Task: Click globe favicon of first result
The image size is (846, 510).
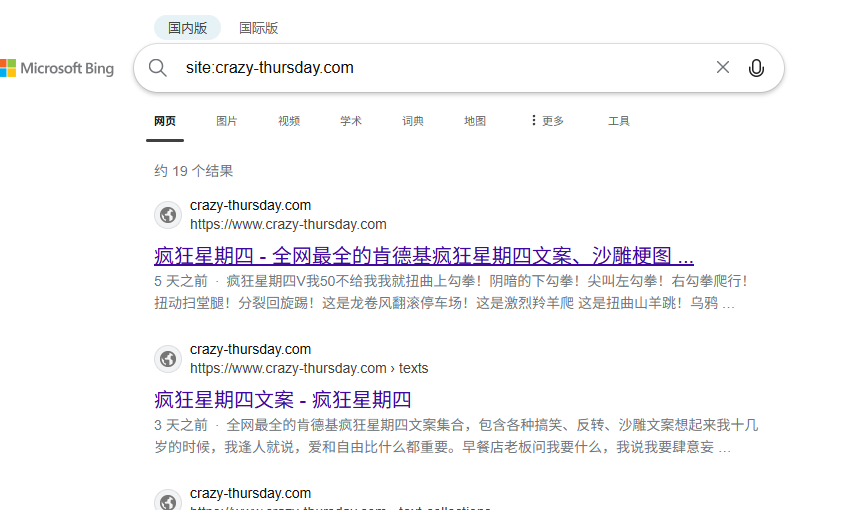Action: click(x=168, y=215)
